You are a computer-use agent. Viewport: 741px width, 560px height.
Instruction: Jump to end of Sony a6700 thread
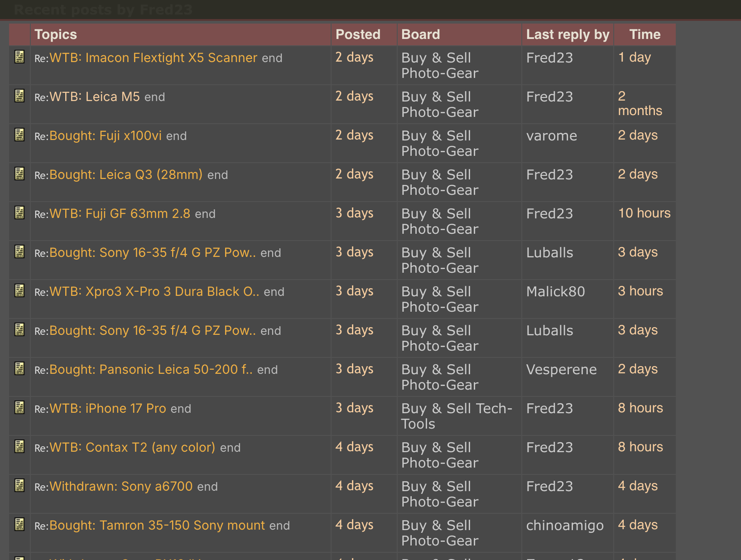[207, 487]
